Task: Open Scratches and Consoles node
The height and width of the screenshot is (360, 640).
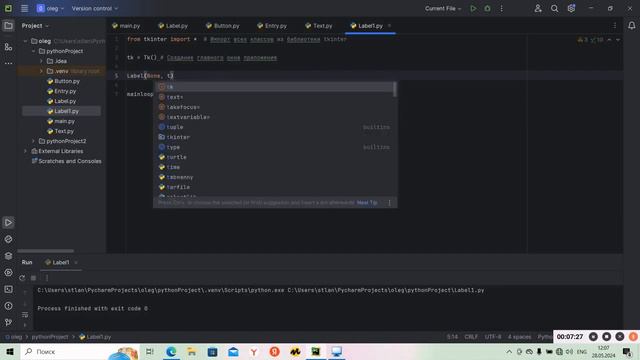Action: click(67, 161)
